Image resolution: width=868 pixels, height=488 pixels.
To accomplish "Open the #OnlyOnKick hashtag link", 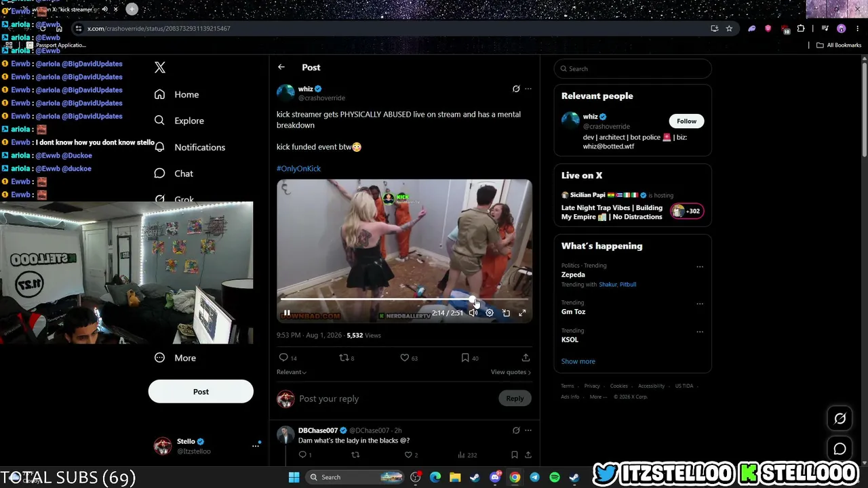I will pyautogui.click(x=298, y=168).
